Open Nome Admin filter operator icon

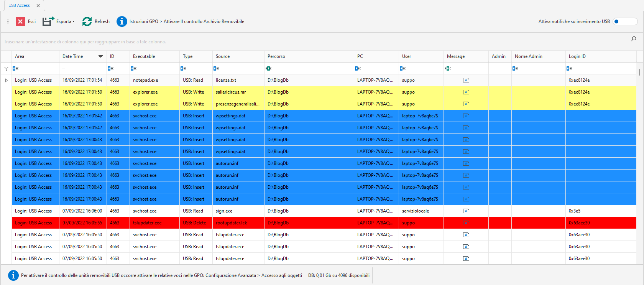point(515,68)
